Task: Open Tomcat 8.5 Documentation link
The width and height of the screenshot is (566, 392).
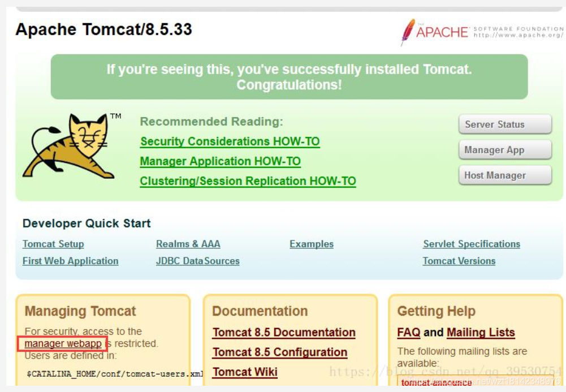Action: point(284,333)
